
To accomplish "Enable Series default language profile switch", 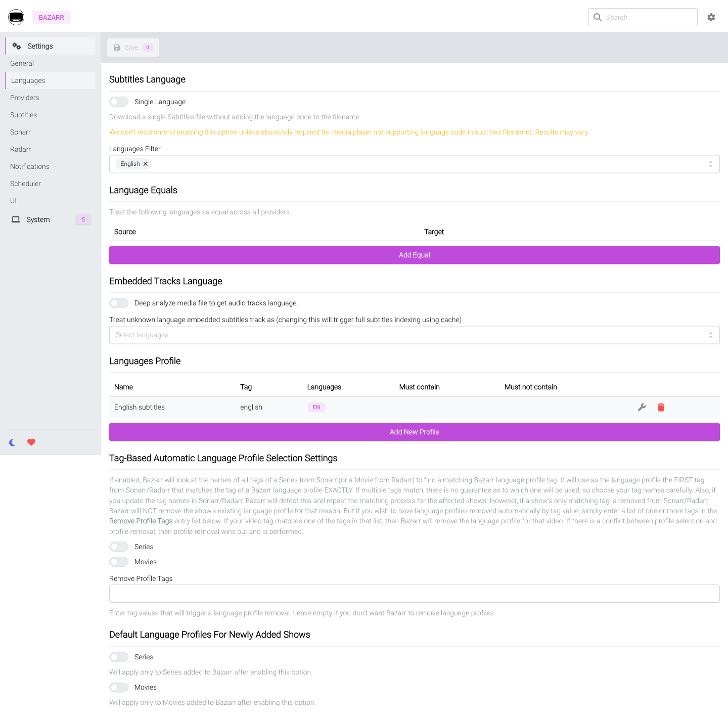I will click(x=119, y=657).
